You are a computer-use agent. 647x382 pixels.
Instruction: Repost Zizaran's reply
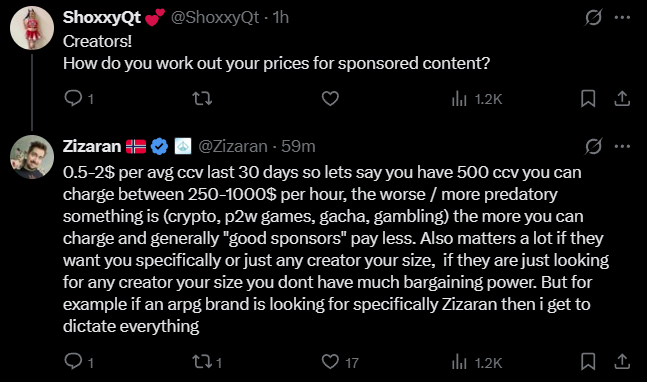click(202, 362)
